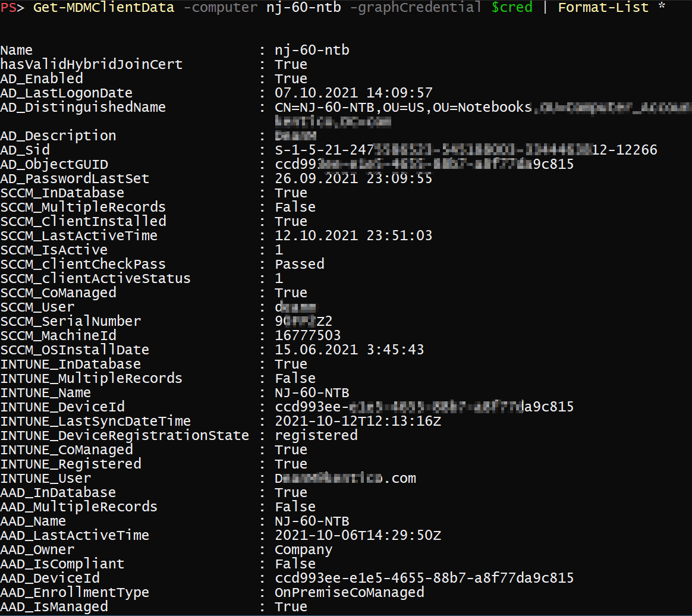Click the AD_DistinguishedName value starting CN=NJ-60-NTB
This screenshot has width=692, height=616.
(x=402, y=107)
